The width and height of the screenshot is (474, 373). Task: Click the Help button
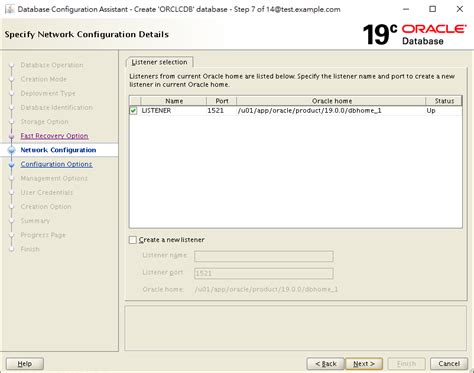pyautogui.click(x=25, y=364)
